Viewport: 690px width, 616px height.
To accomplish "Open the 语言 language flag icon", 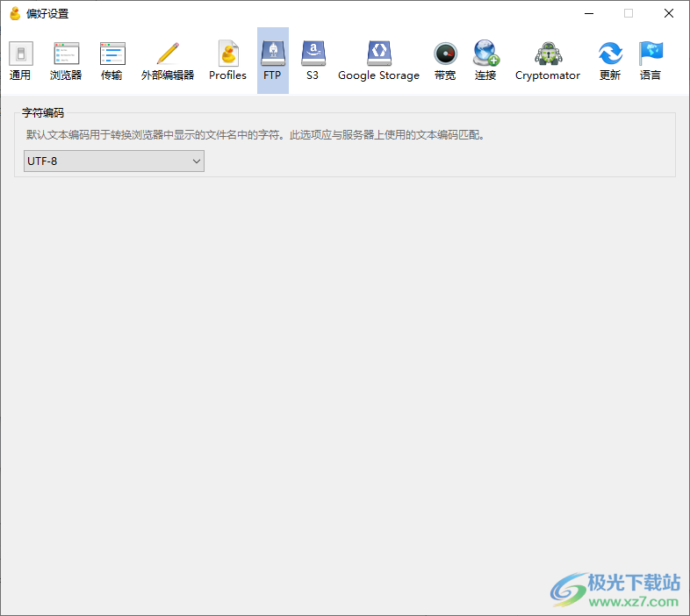I will [x=650, y=54].
